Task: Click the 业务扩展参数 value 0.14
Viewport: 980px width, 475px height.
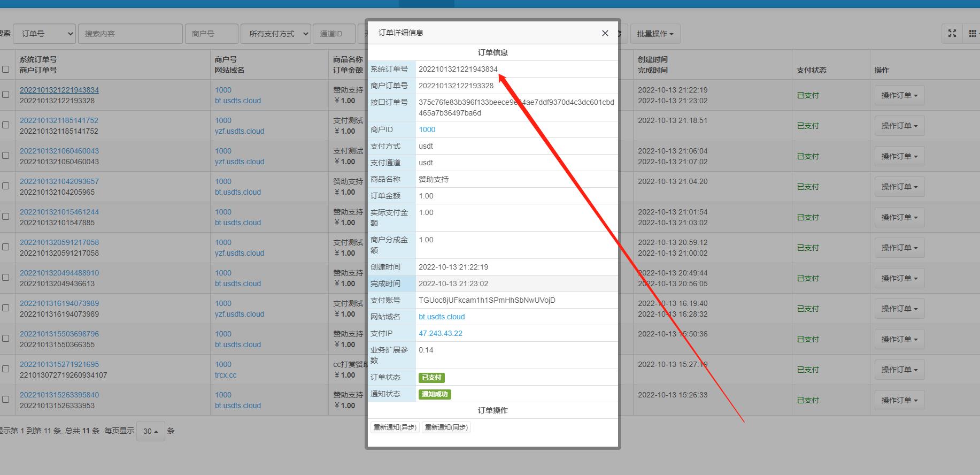Action: tap(426, 350)
